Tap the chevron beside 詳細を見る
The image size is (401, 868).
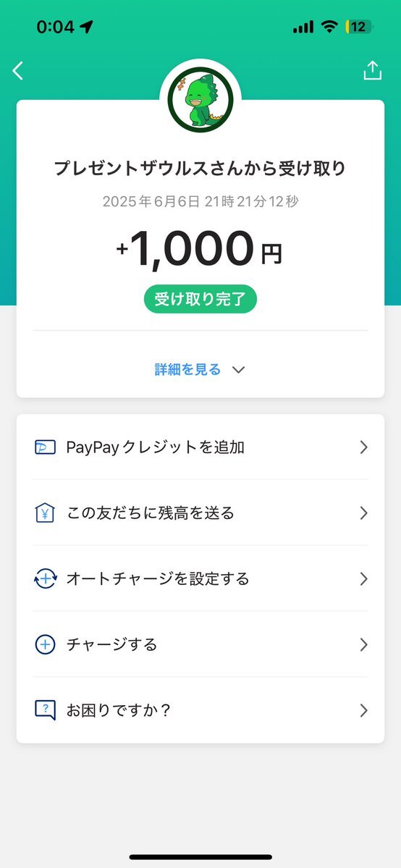coord(238,370)
